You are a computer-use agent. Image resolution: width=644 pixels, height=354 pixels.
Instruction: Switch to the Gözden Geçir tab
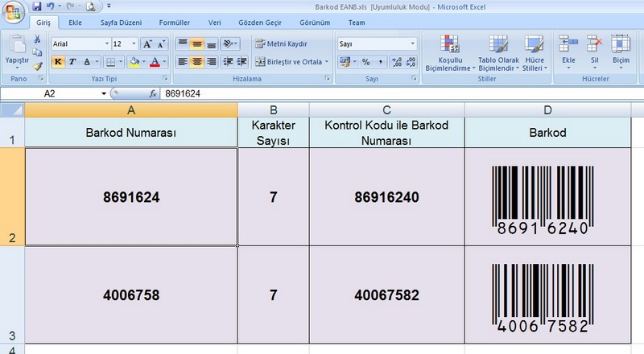point(260,23)
